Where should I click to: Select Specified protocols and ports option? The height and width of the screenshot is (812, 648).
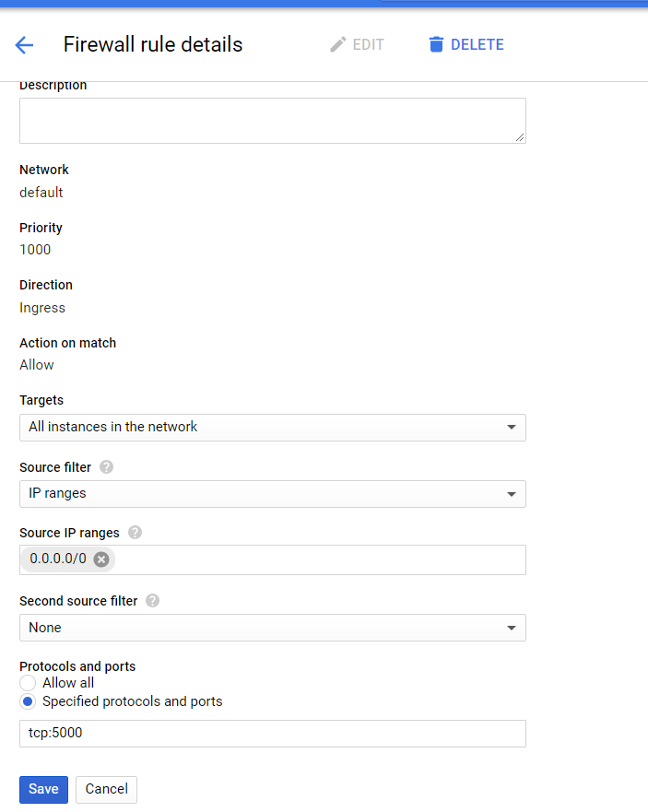pyautogui.click(x=28, y=701)
